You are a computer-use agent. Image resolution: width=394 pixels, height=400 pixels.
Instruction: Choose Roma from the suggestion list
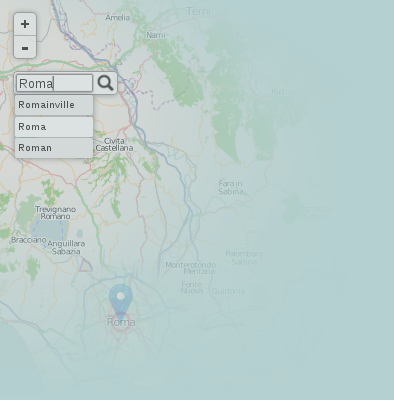pos(54,127)
